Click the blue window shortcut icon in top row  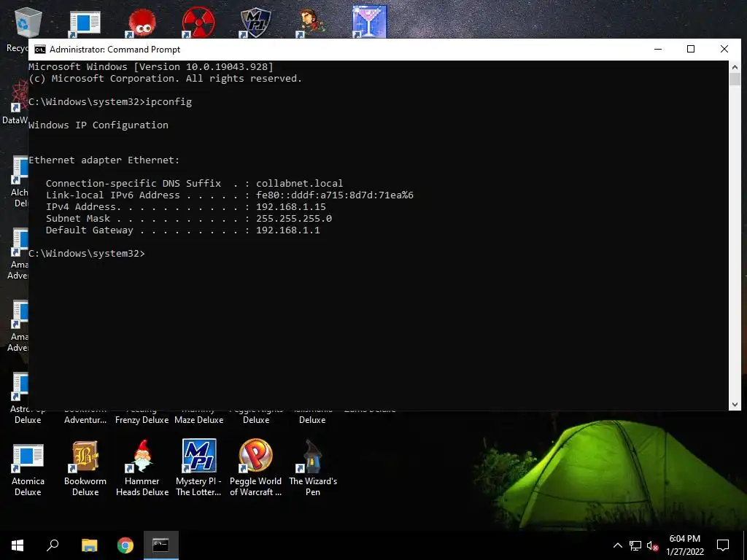(x=85, y=24)
